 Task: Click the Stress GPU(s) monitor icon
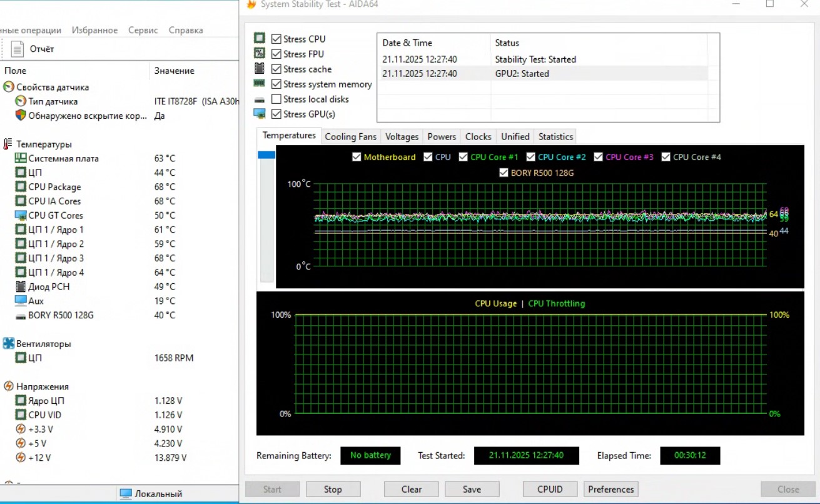(259, 114)
